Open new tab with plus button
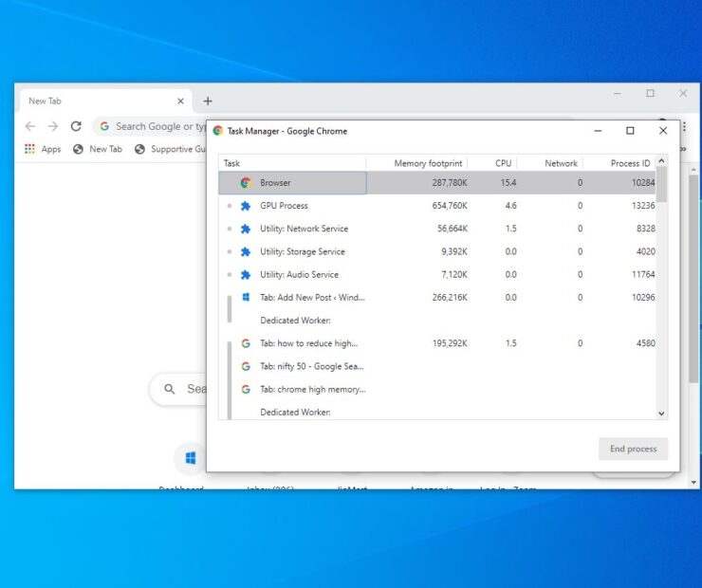The height and width of the screenshot is (588, 702). click(208, 101)
